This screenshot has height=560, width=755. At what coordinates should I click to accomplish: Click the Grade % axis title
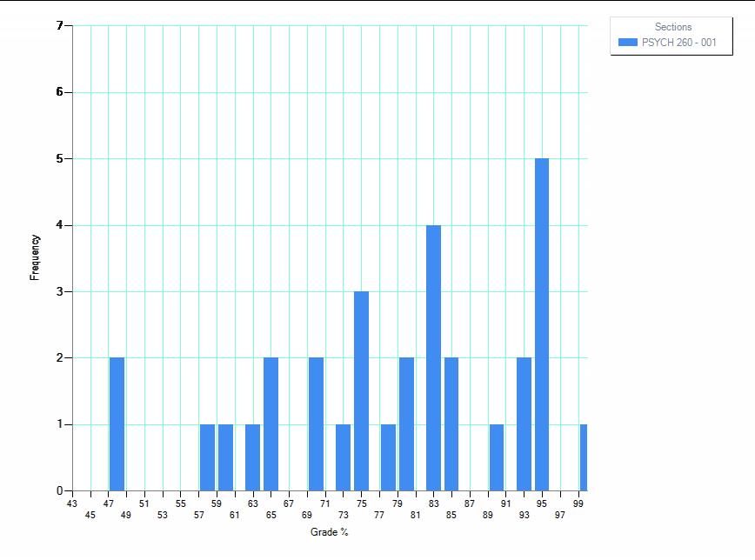[329, 532]
